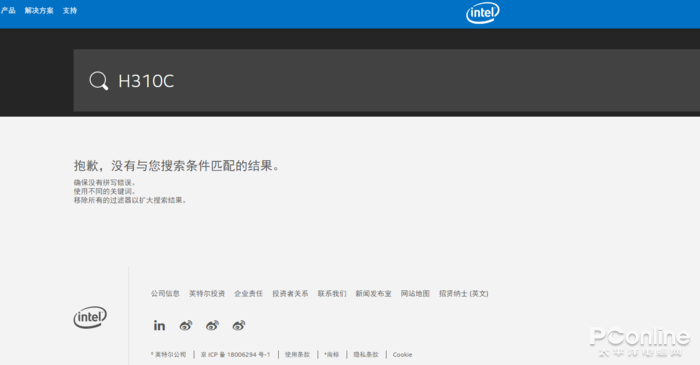
Task: Open the 解决方案 menu in the header
Action: pos(39,10)
